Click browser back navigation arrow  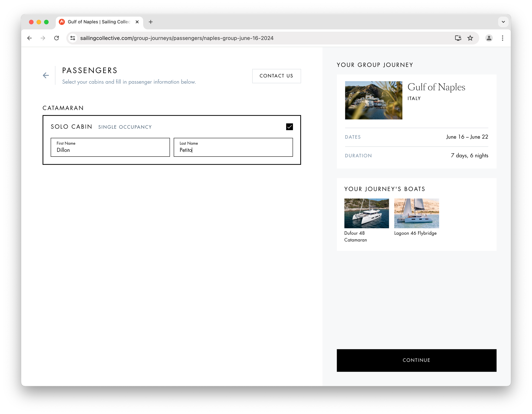(29, 38)
